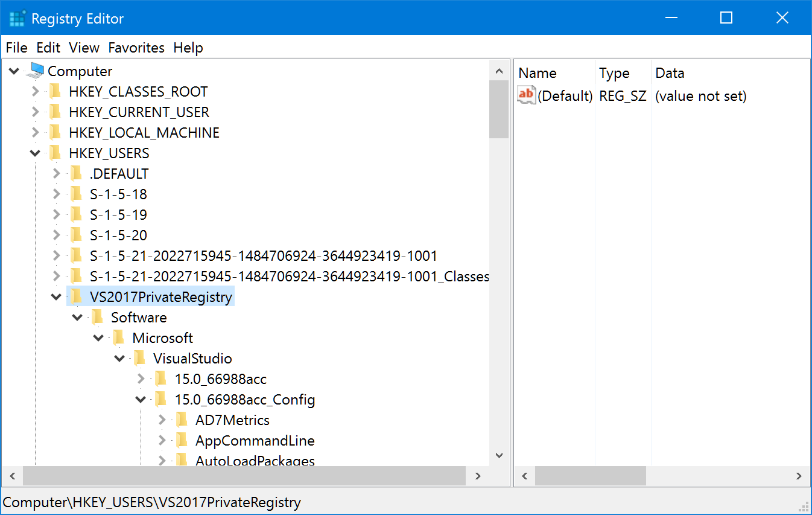Open the Help menu
The image size is (812, 515).
[x=188, y=48]
